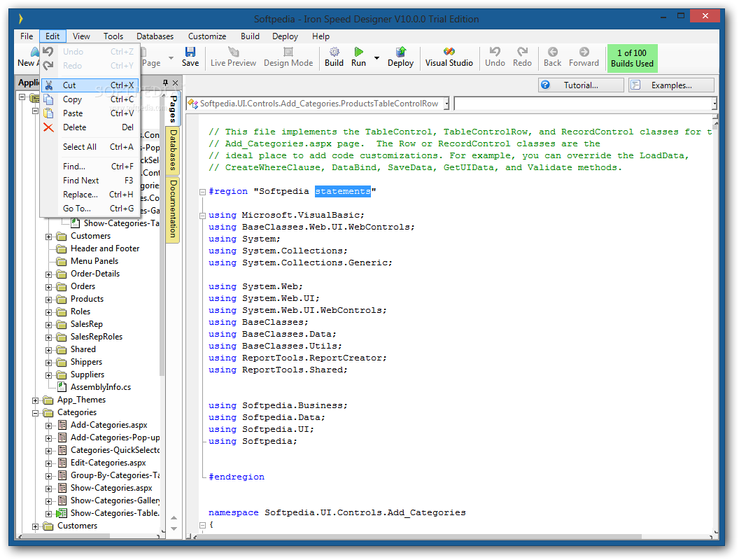This screenshot has width=739, height=560.
Task: Click the Forward navigation icon
Action: (584, 52)
